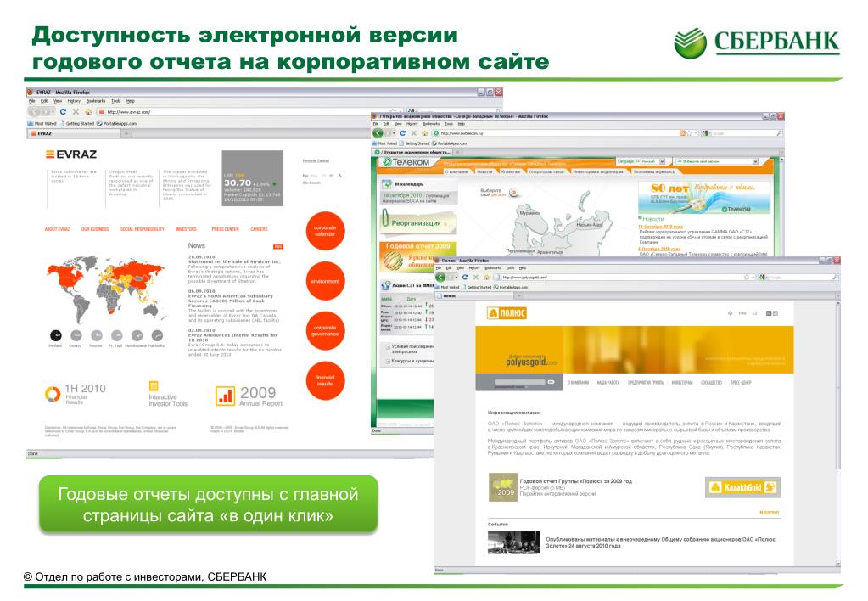Open 'Новости' tab on Telecom site
868x601 pixels.
tap(484, 171)
